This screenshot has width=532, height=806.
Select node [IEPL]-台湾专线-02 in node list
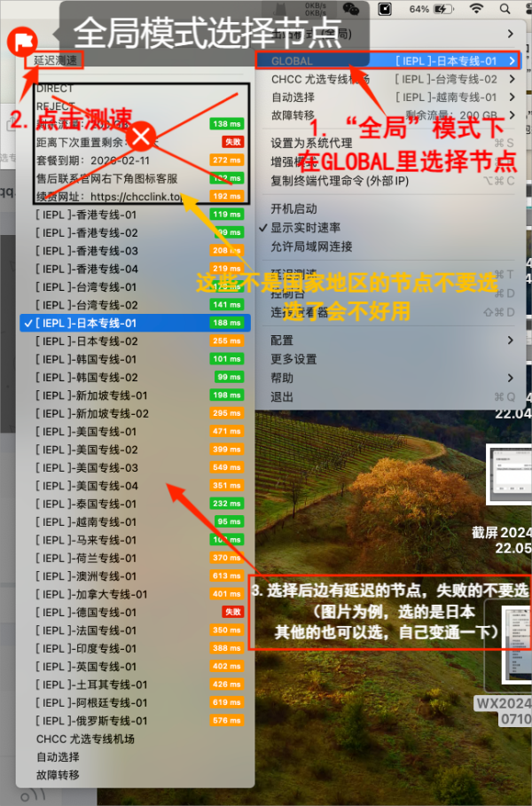pyautogui.click(x=135, y=305)
